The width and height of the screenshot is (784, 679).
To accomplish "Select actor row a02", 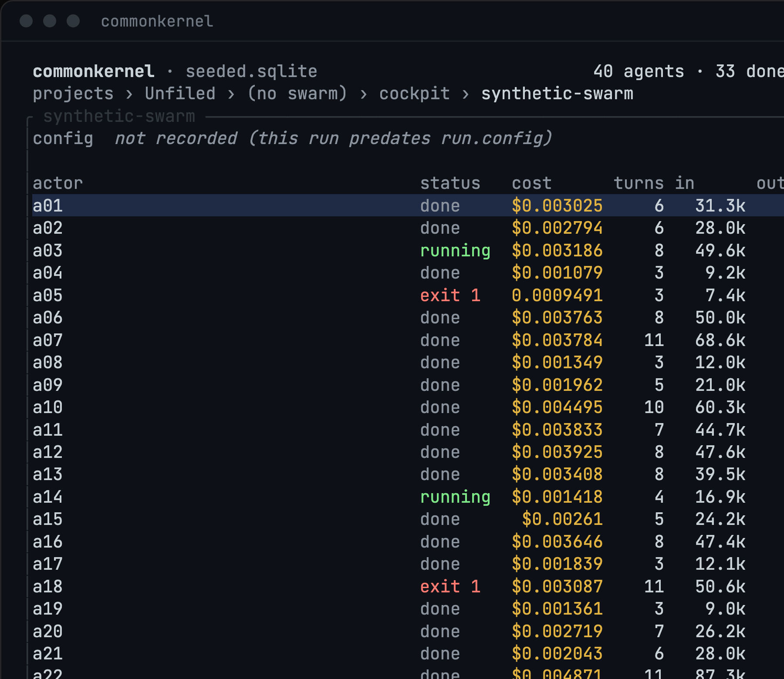I will (408, 228).
